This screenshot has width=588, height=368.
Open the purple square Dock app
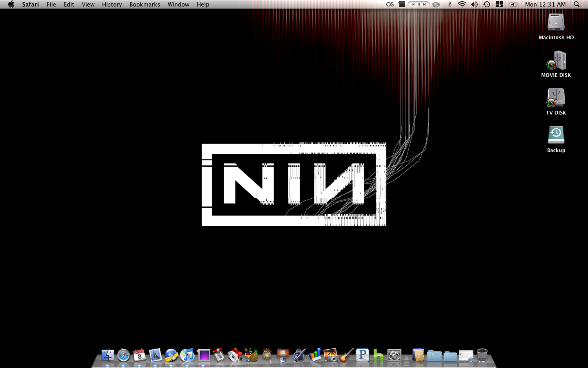click(203, 355)
